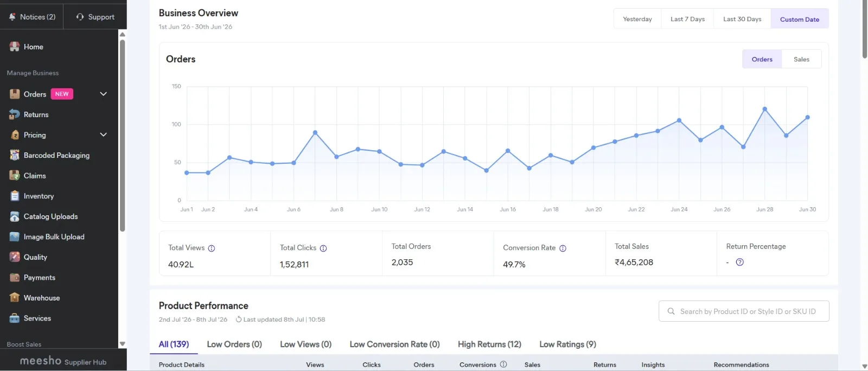The image size is (868, 371).
Task: Click the Warehouse icon in sidebar
Action: click(x=15, y=298)
